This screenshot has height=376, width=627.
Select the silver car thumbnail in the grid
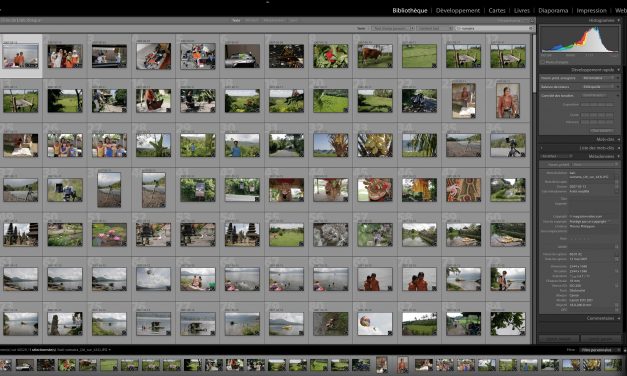(242, 56)
